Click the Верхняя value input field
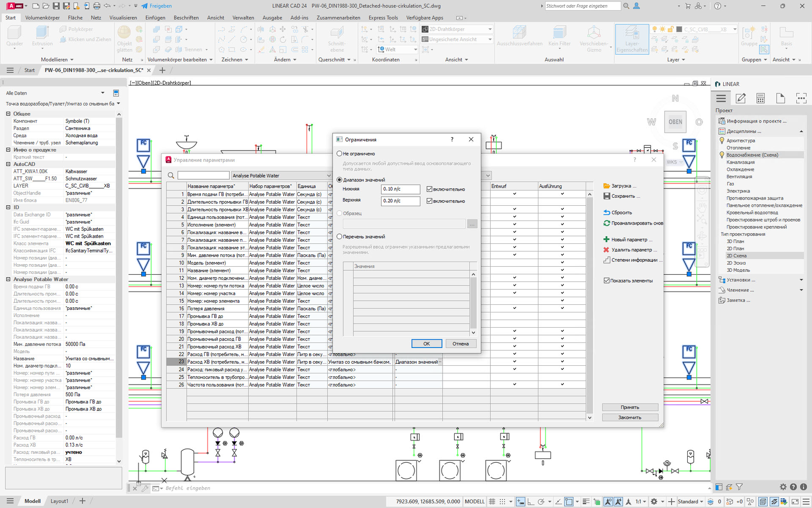Screen dimensions: 812x508 [x=400, y=201]
